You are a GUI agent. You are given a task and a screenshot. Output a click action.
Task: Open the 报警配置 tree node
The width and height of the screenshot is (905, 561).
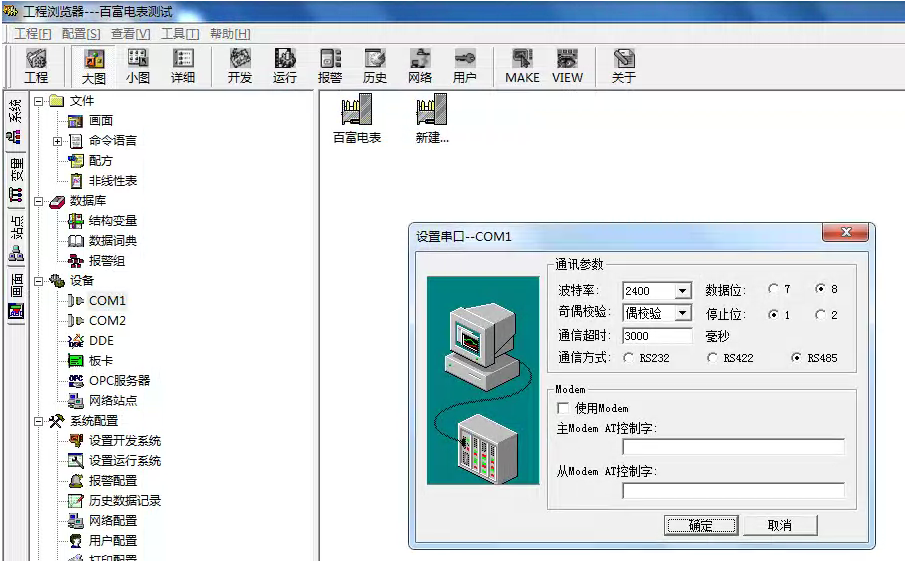(113, 481)
